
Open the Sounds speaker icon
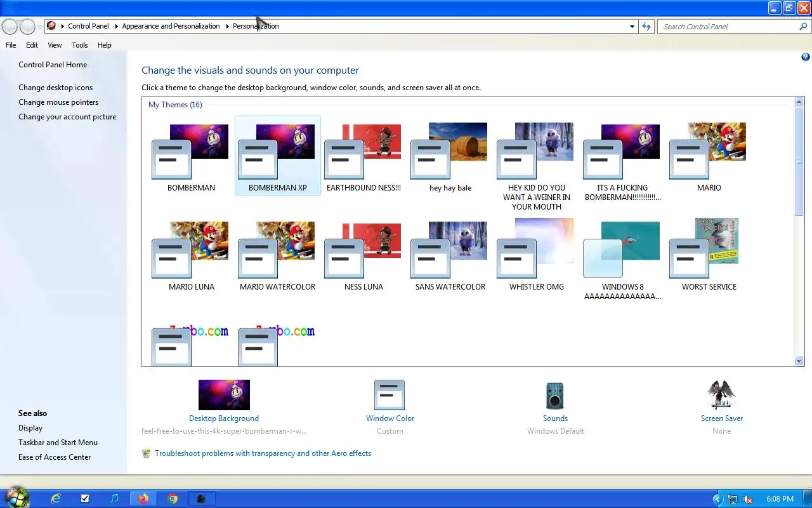(555, 395)
